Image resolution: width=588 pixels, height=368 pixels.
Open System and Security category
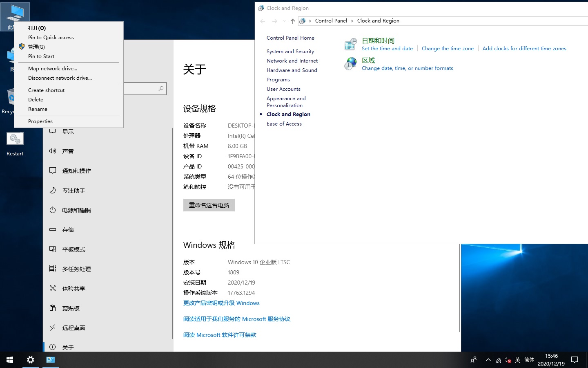[x=290, y=51]
